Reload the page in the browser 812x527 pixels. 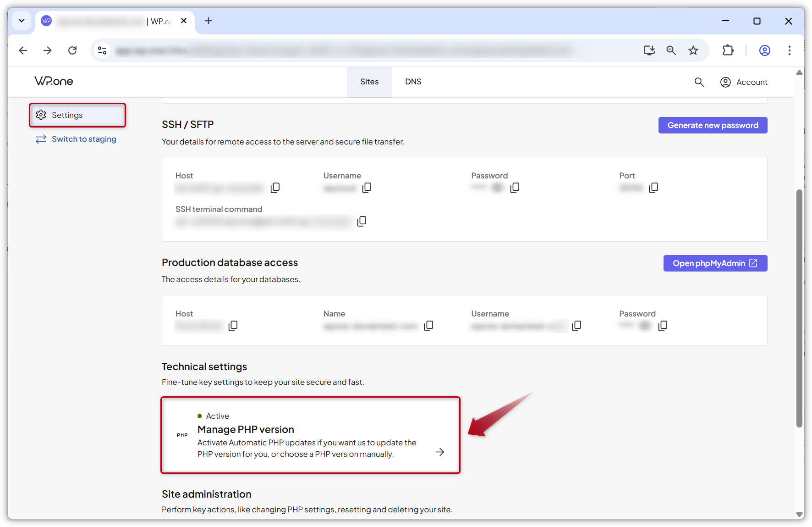point(72,50)
